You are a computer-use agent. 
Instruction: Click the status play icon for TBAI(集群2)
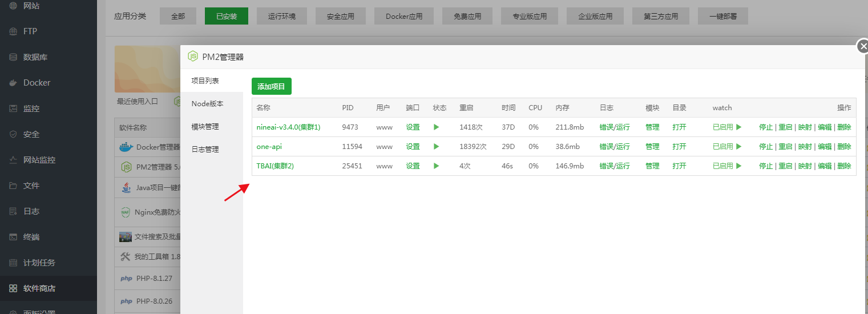[x=437, y=166]
